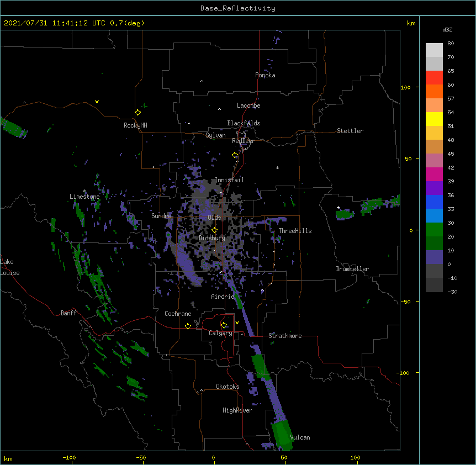Click the Blackfalds city label
This screenshot has width=476, height=465.
tap(244, 123)
